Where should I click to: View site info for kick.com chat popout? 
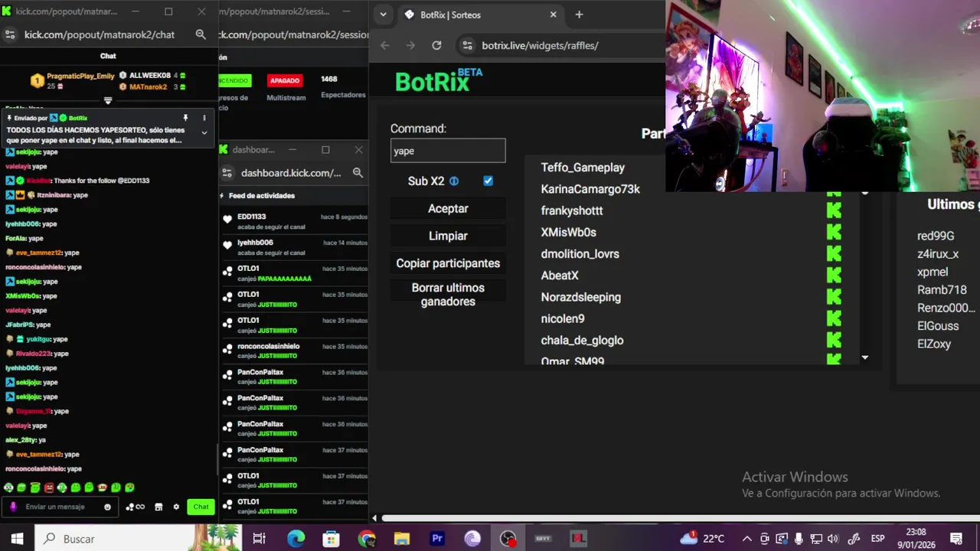10,34
